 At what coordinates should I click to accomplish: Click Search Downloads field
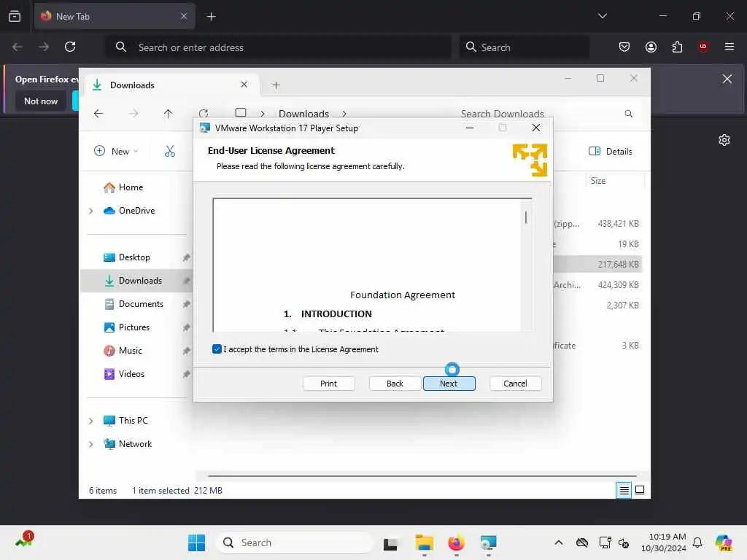(x=502, y=114)
